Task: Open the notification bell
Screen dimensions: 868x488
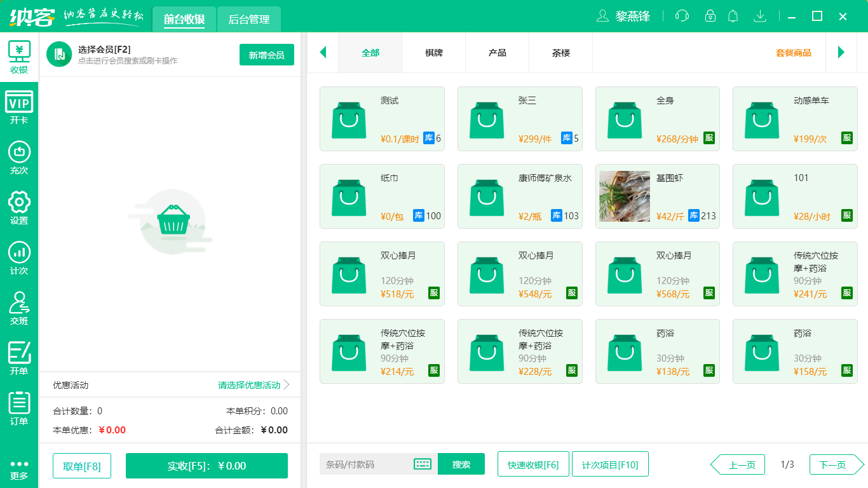Action: [733, 16]
